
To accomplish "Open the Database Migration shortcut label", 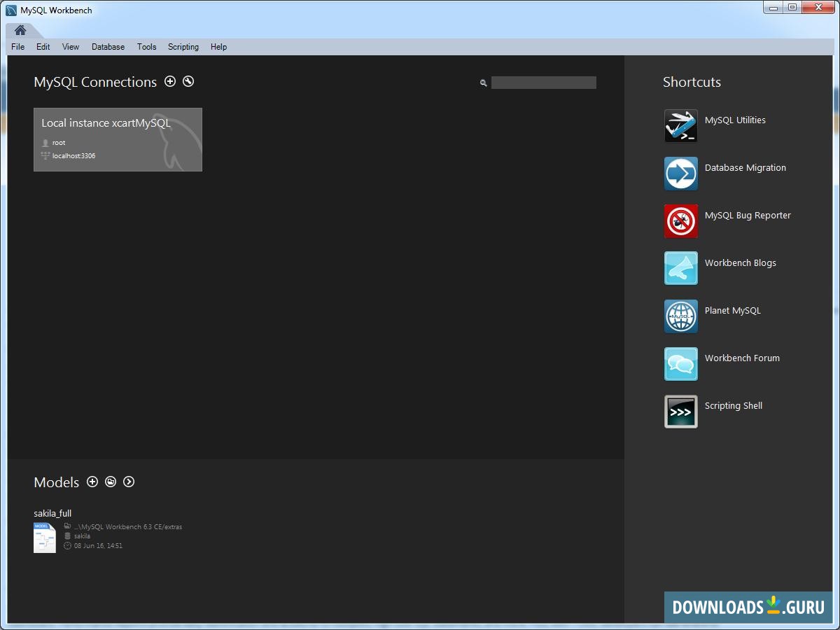I will 745,168.
